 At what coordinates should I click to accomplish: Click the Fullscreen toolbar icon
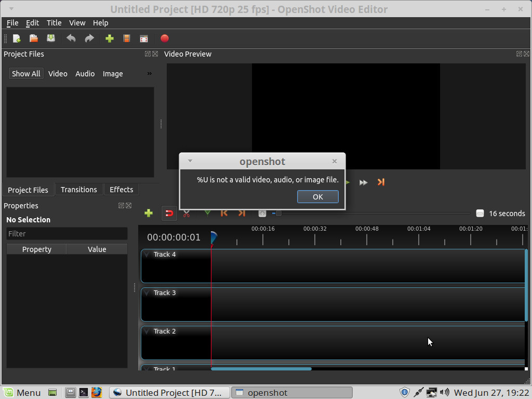pos(144,38)
